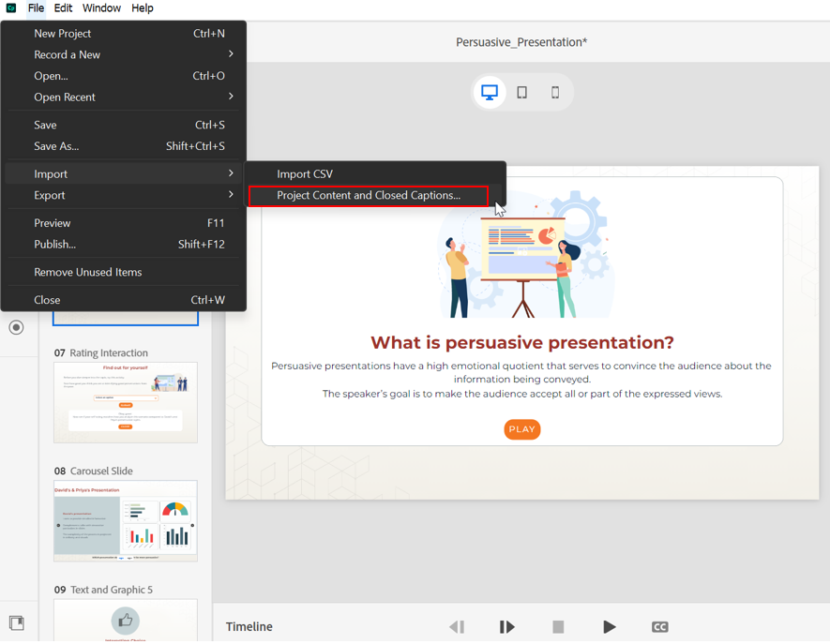Choose Project Content and Closed Captions option

pyautogui.click(x=370, y=195)
